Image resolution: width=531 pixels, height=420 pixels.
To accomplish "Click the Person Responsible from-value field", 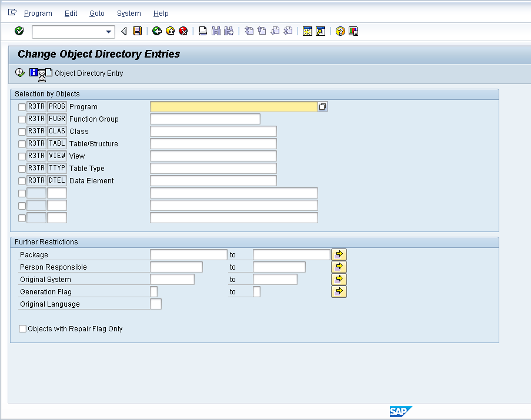I will (x=176, y=267).
